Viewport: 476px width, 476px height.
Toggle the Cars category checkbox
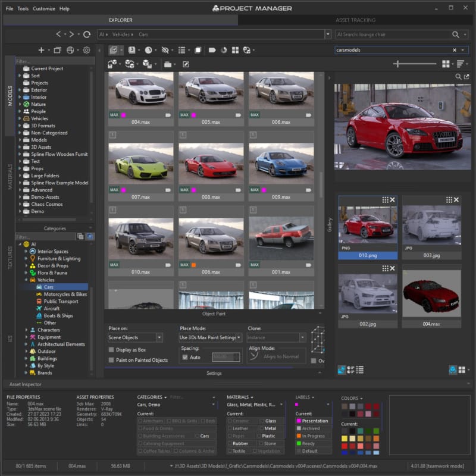point(198,436)
